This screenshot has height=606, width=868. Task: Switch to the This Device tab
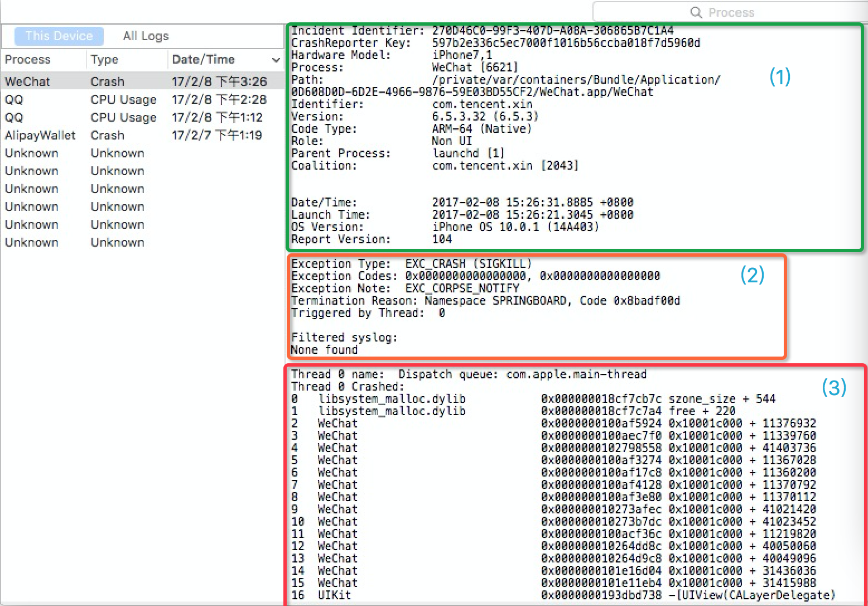coord(59,36)
